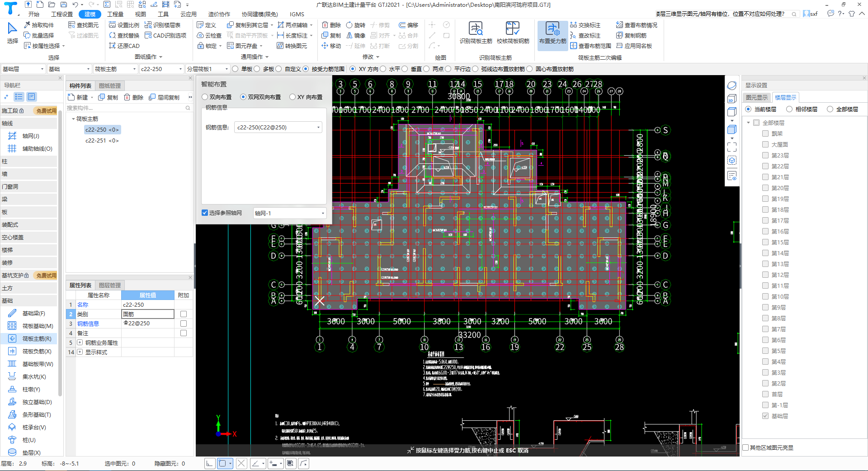Check 其他区域图元亮显 checkbox
This screenshot has height=471, width=868.
[x=746, y=447]
